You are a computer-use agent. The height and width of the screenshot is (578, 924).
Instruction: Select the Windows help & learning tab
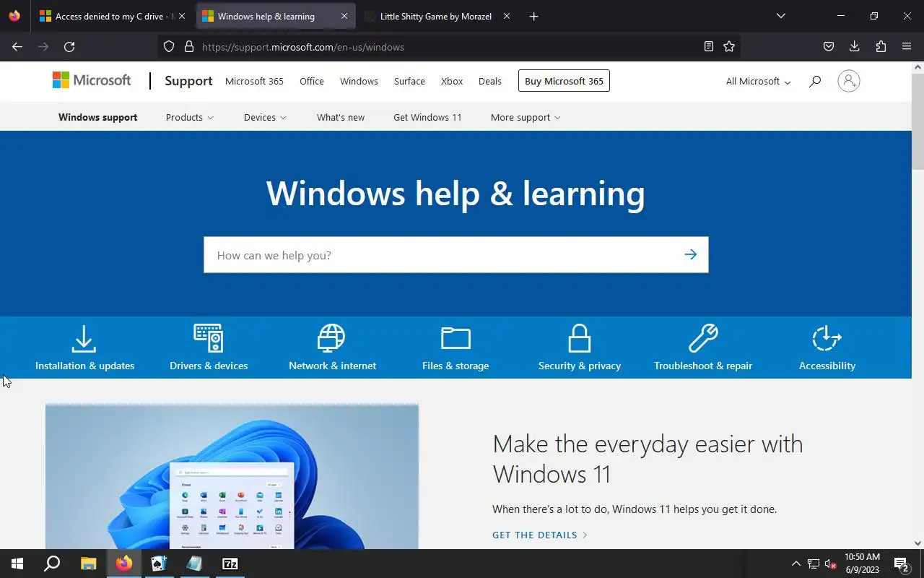click(x=275, y=16)
